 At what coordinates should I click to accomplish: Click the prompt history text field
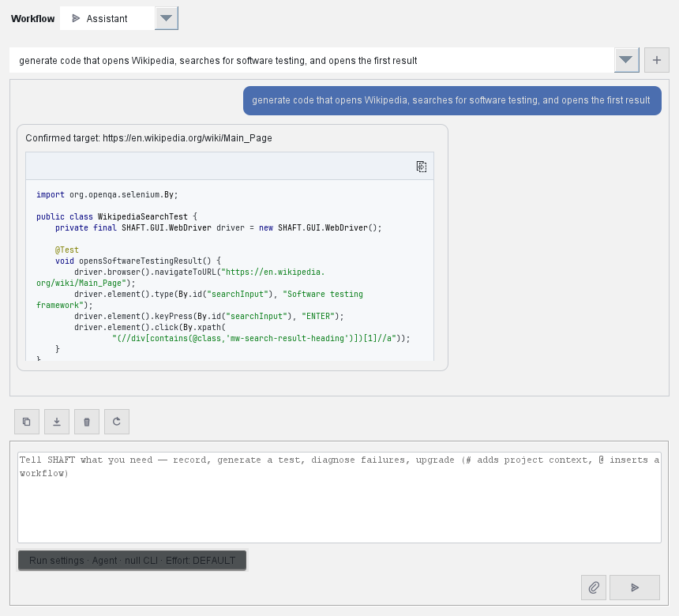tap(312, 60)
